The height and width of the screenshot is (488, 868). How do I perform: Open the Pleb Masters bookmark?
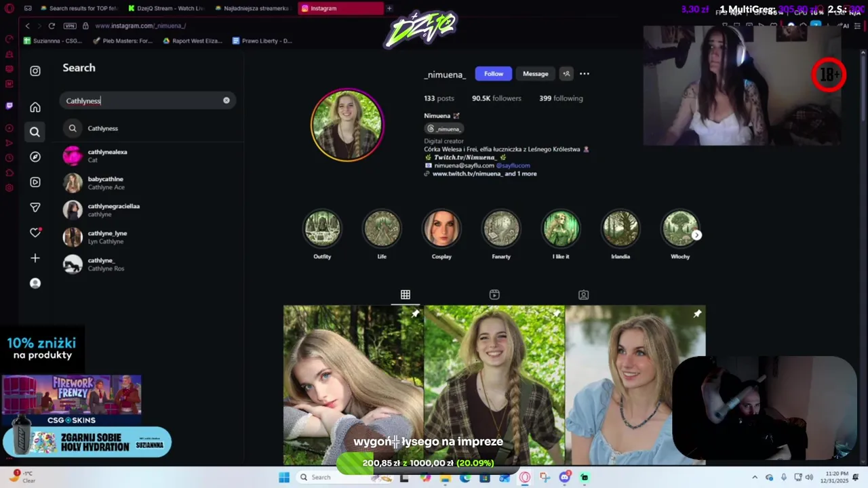point(123,41)
